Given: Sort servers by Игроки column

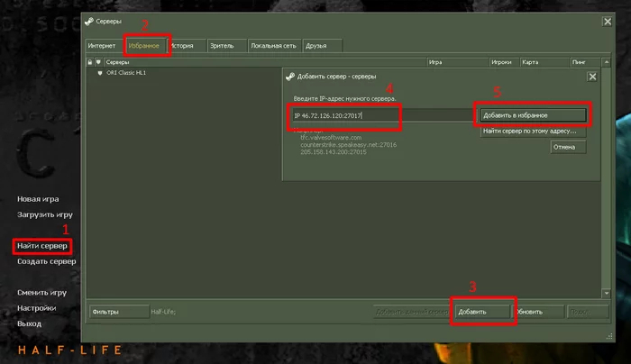Looking at the screenshot, I should [504, 62].
